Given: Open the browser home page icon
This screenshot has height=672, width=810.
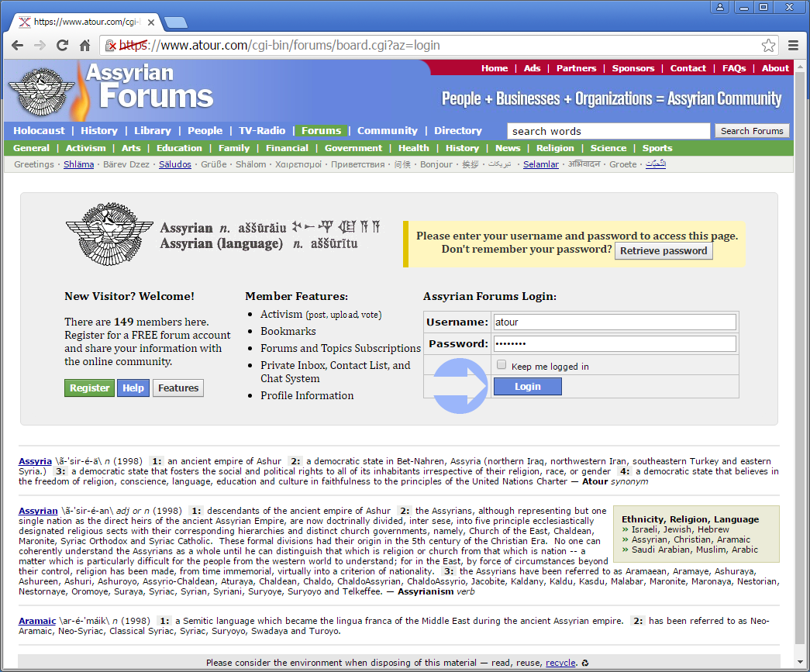Looking at the screenshot, I should click(85, 46).
